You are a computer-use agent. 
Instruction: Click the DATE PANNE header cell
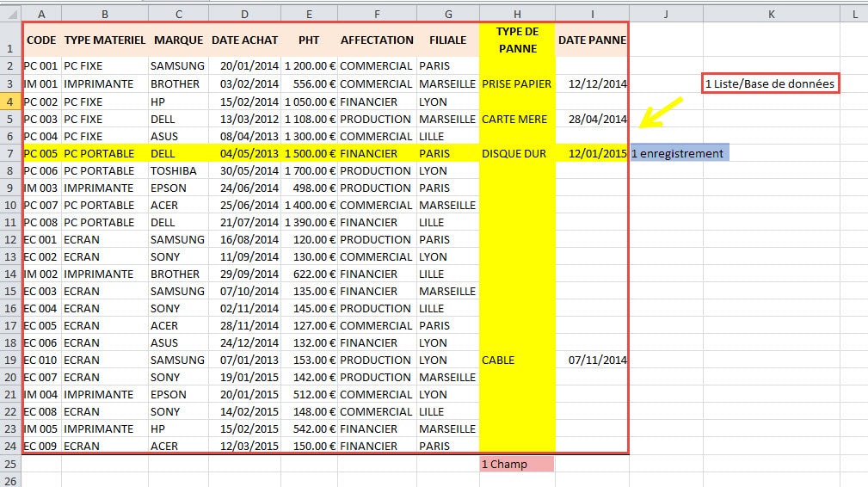(593, 40)
